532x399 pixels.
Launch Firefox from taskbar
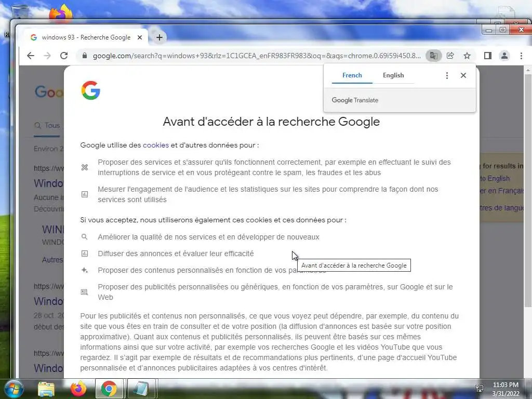pyautogui.click(x=78, y=389)
